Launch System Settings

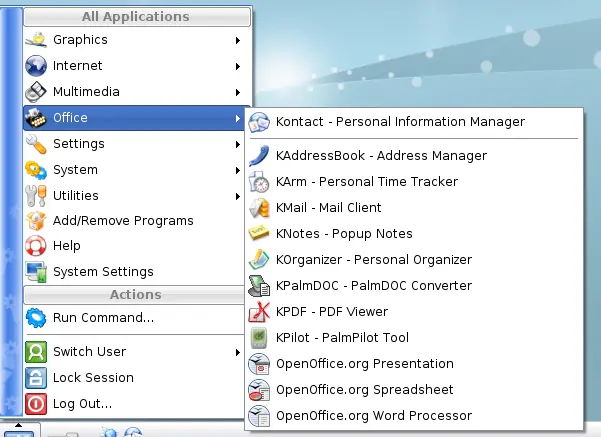(134, 272)
